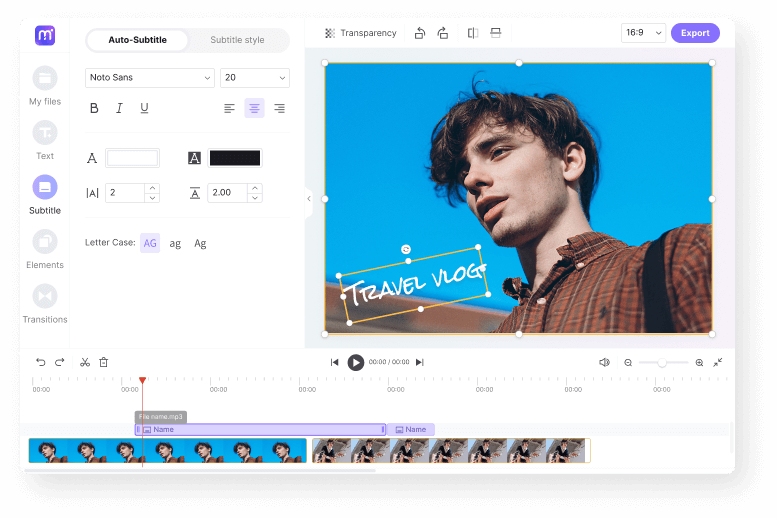This screenshot has height=518, width=777.
Task: Delete the selected clip with trash icon
Action: point(104,362)
